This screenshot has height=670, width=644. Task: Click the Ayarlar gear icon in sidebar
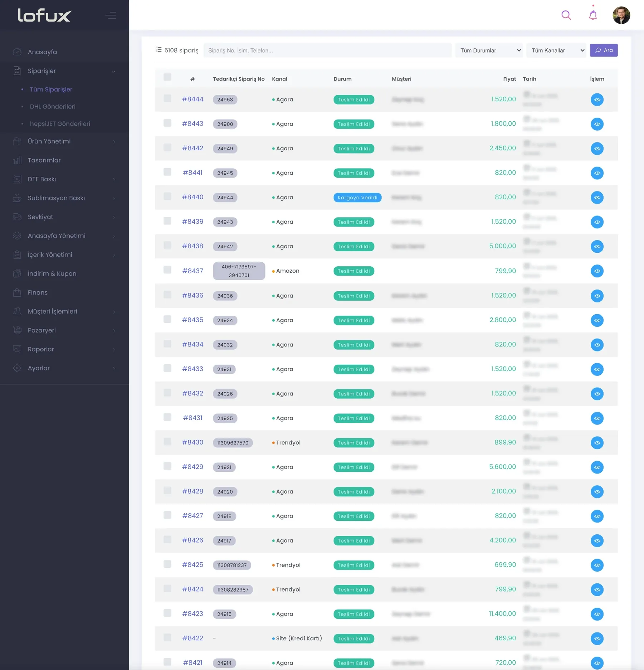tap(17, 368)
